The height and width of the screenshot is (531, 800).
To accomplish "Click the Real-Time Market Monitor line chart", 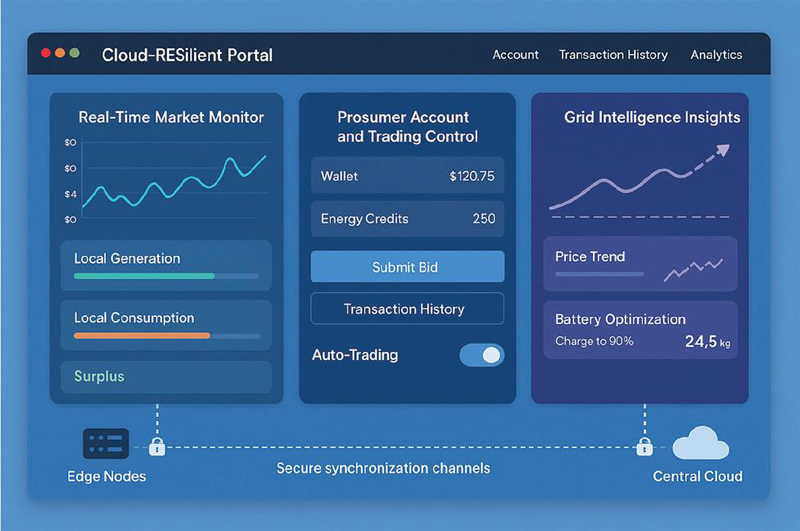I will [x=173, y=178].
